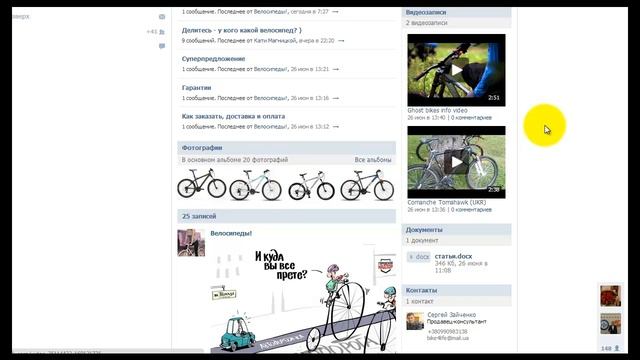This screenshot has height=360, width=640.
Task: Follow arrow next to вчера в 22:20
Action: pyautogui.click(x=341, y=41)
